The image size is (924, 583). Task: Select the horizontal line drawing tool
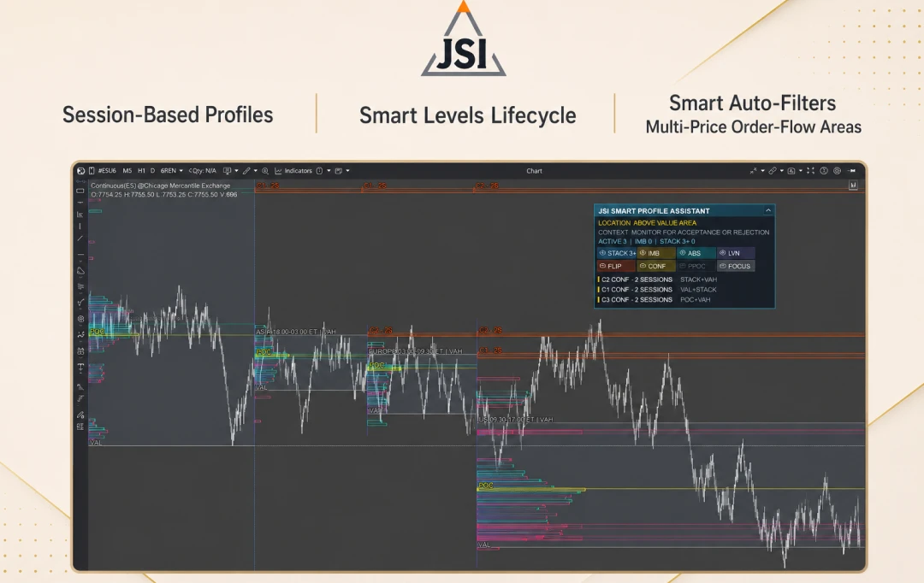pyautogui.click(x=80, y=255)
